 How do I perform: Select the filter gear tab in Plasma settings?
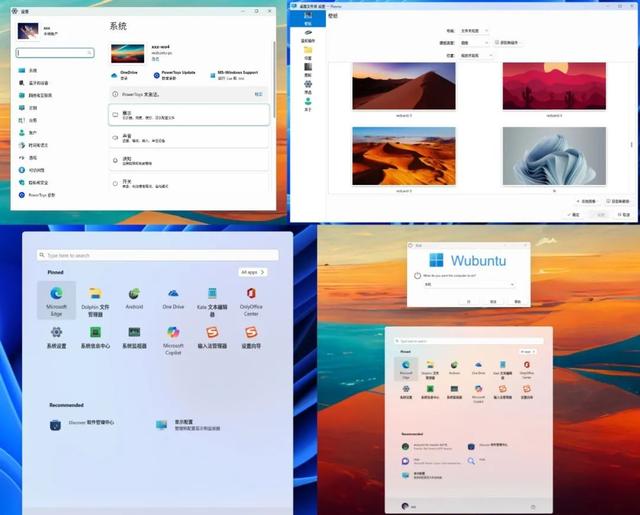click(308, 87)
